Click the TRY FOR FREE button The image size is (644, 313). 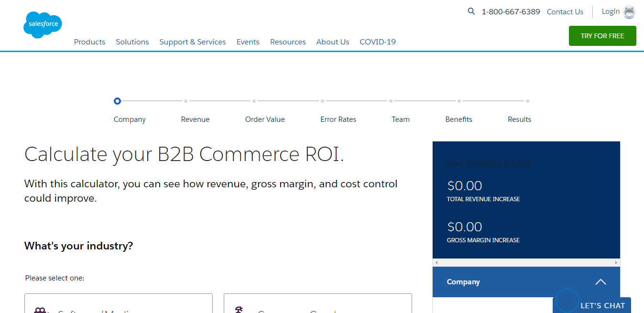pyautogui.click(x=602, y=36)
